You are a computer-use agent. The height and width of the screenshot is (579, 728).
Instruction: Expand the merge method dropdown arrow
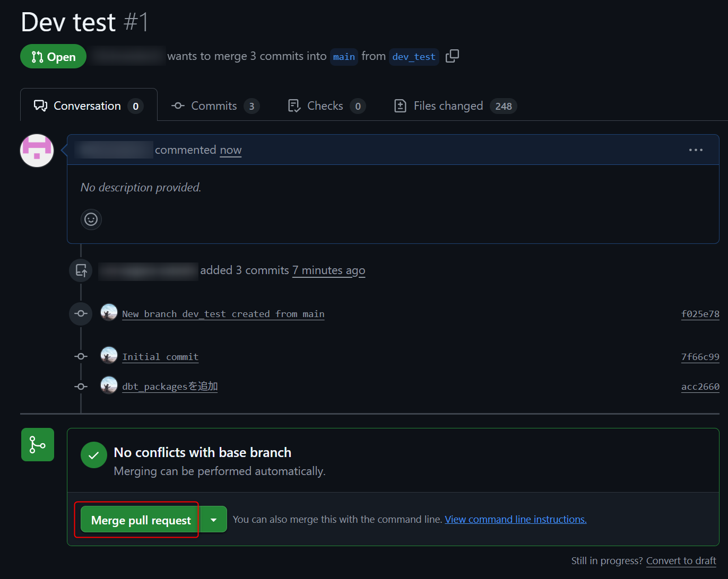pos(213,520)
